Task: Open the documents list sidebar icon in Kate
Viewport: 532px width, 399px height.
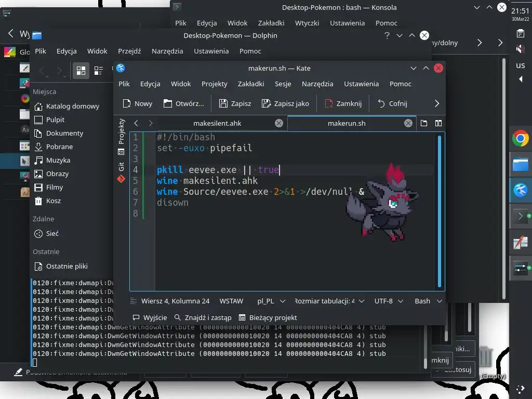Action: coord(121,152)
